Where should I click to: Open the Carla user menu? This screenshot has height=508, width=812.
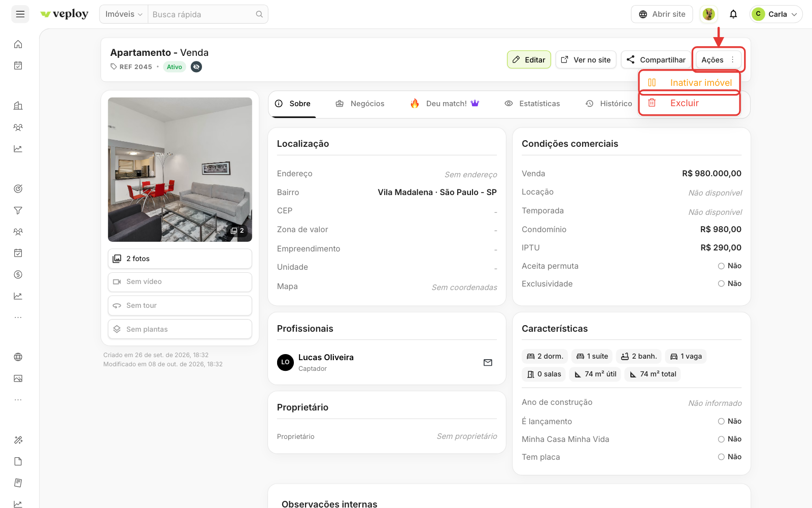(776, 14)
